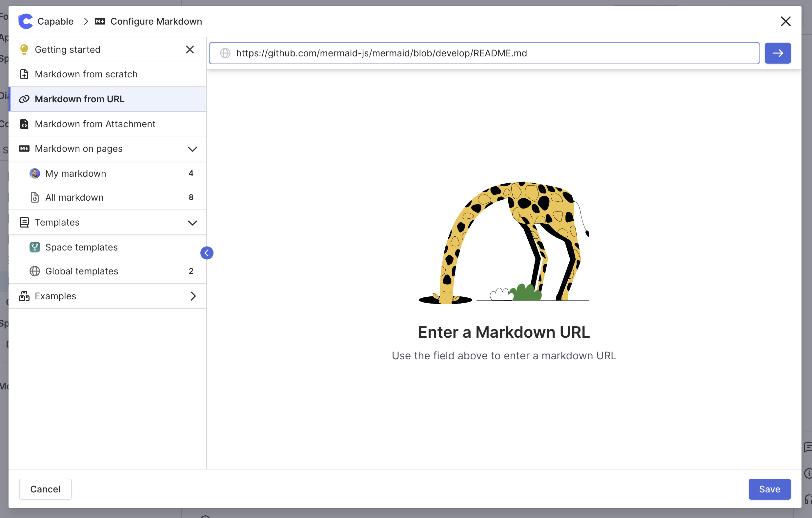Click the Getting started lightbulb icon
The image size is (812, 518).
pyautogui.click(x=24, y=50)
